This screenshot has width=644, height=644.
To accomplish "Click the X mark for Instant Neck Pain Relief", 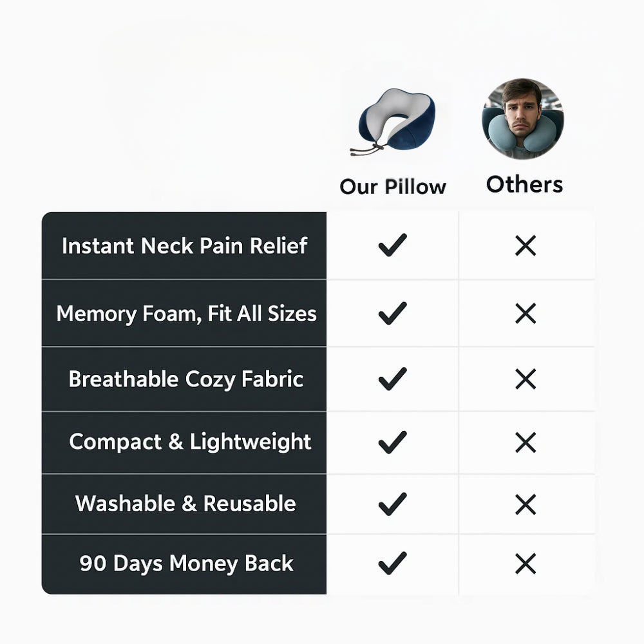I will (x=526, y=245).
